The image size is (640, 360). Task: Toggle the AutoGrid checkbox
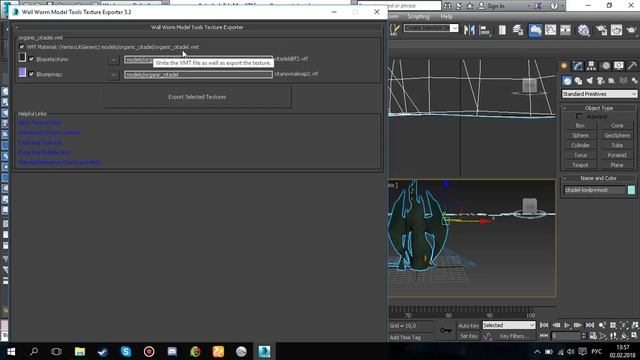[x=579, y=116]
